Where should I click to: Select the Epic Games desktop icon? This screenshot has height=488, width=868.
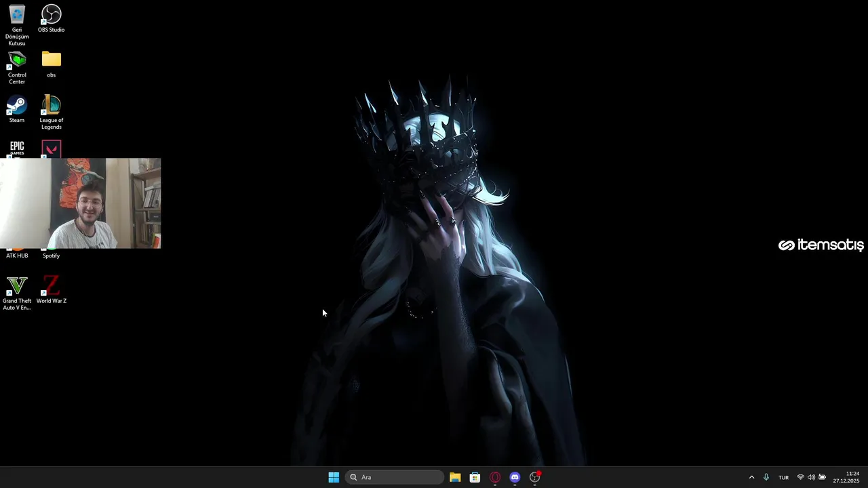click(x=17, y=148)
